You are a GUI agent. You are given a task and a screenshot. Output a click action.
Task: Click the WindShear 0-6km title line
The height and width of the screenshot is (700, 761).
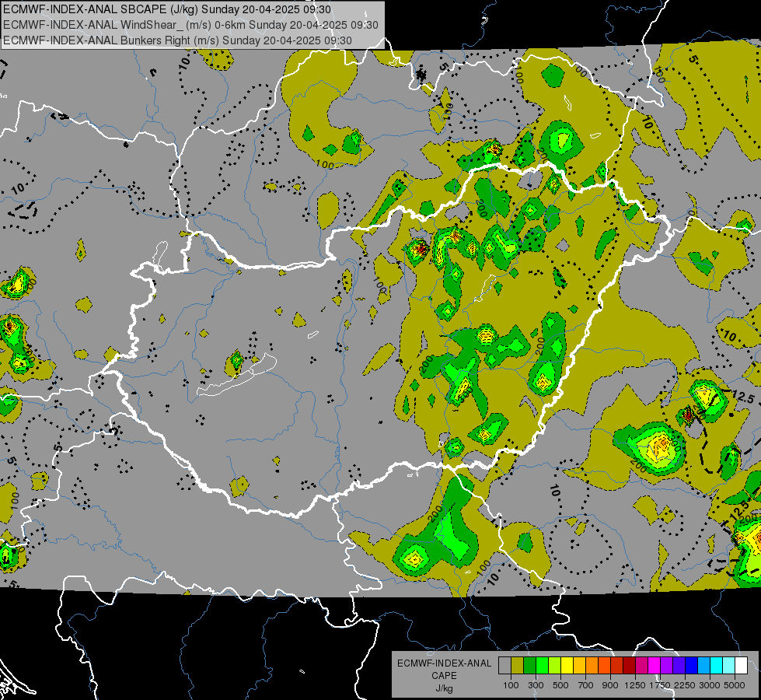pos(190,25)
